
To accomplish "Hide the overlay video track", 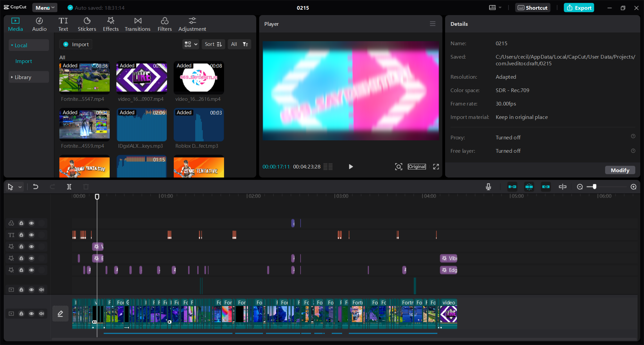I will pos(31,290).
